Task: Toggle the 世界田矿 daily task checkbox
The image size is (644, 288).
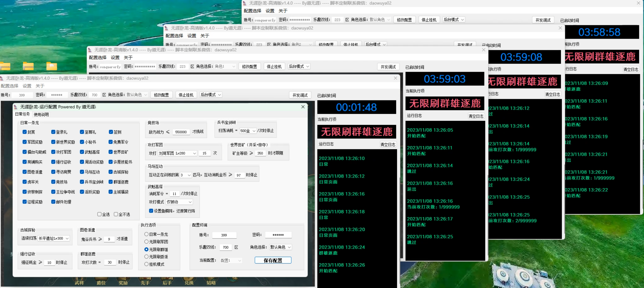Action: pyautogui.click(x=111, y=152)
